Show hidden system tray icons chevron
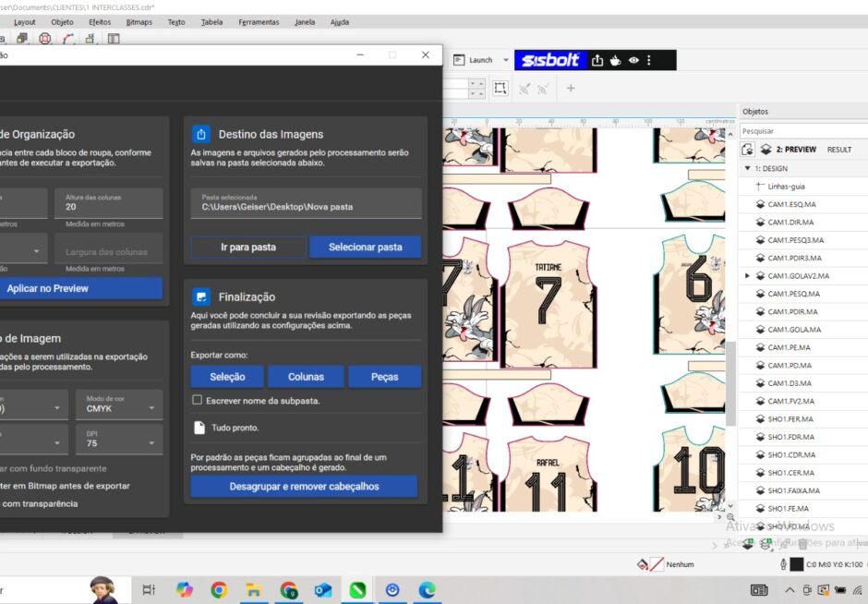The width and height of the screenshot is (868, 604). pos(790,590)
